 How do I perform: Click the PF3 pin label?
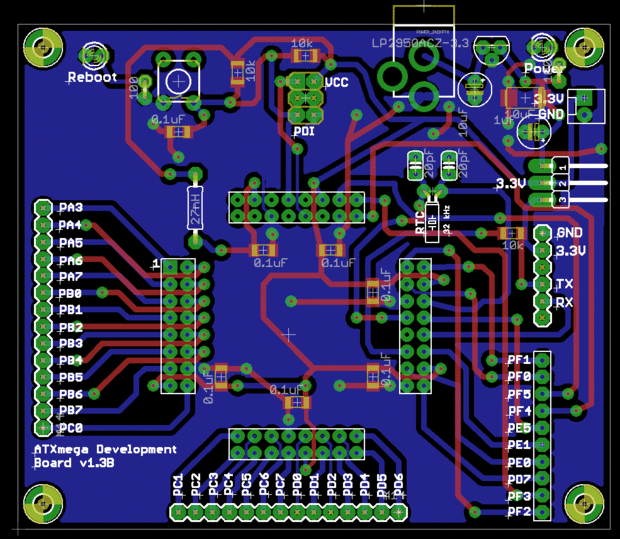[519, 496]
